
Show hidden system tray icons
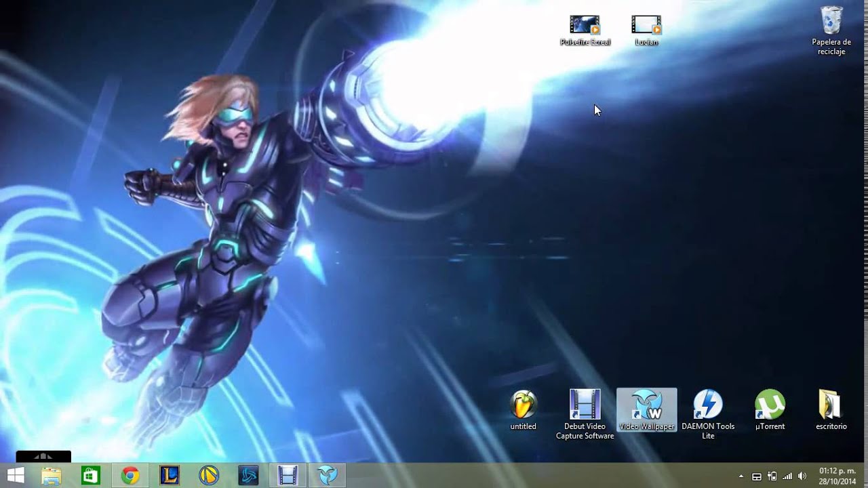(741, 476)
